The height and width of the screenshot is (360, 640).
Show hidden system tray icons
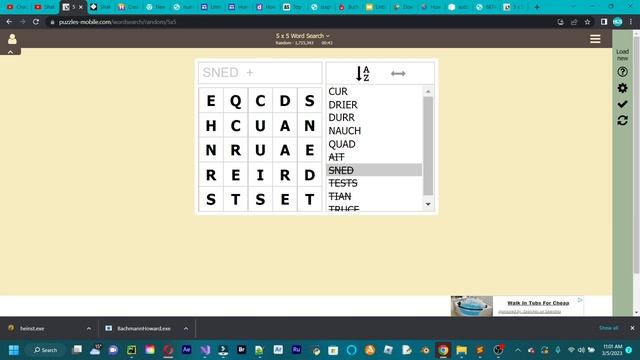518,350
